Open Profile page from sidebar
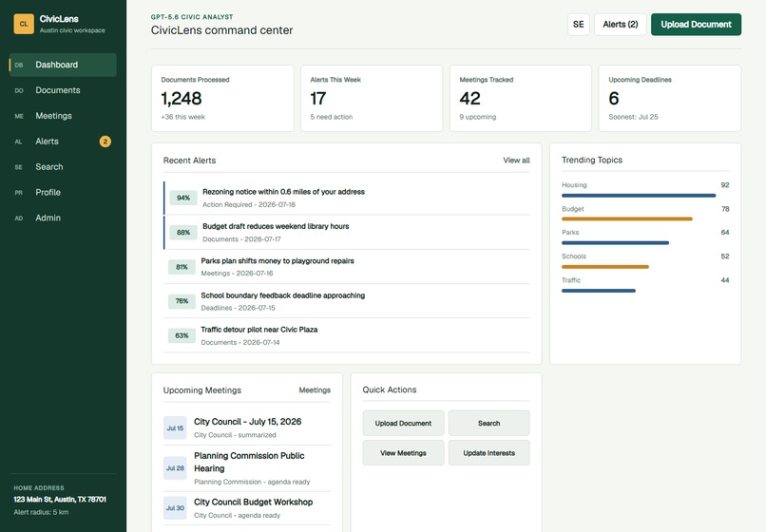This screenshot has height=532, width=766. 63,193
